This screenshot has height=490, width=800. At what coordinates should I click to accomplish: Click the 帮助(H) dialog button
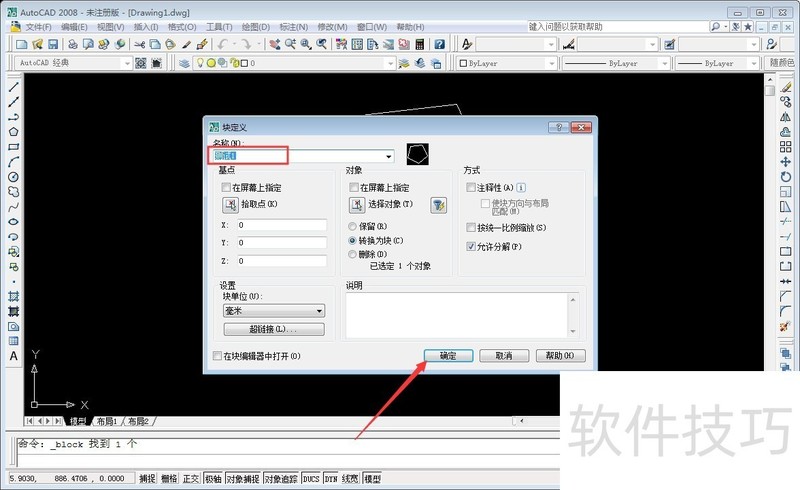pos(560,356)
